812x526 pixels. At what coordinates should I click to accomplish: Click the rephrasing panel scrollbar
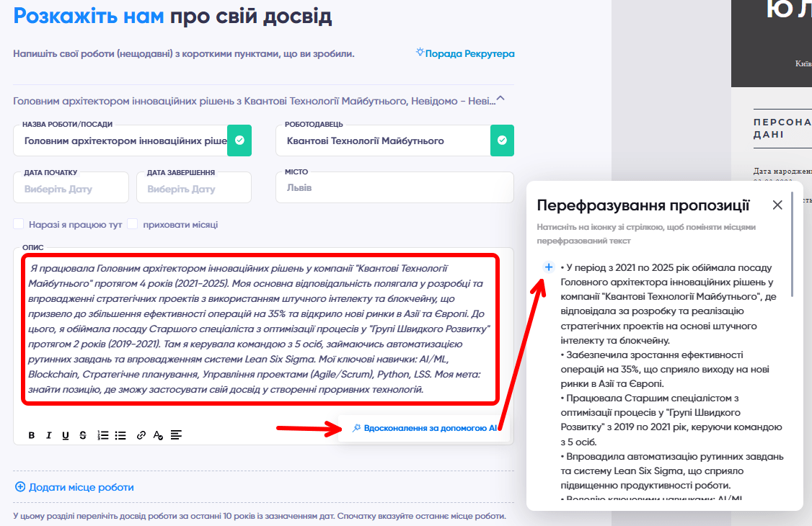point(793,245)
